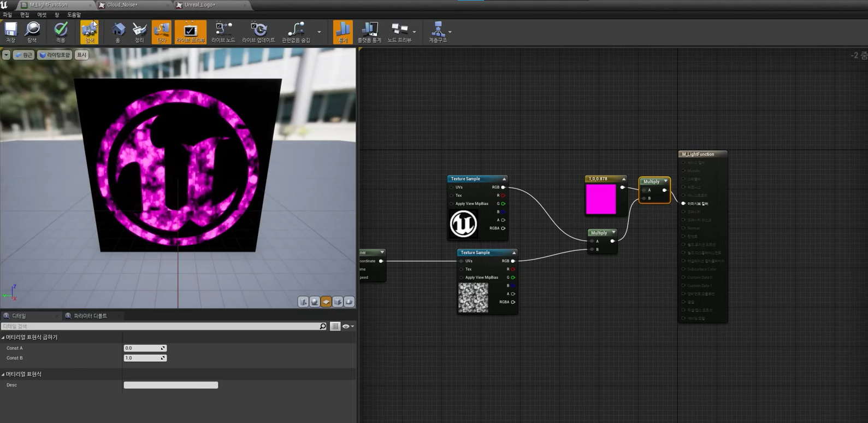868x423 pixels.
Task: Run 정리 (Clean Up) broom icon
Action: coord(139,32)
